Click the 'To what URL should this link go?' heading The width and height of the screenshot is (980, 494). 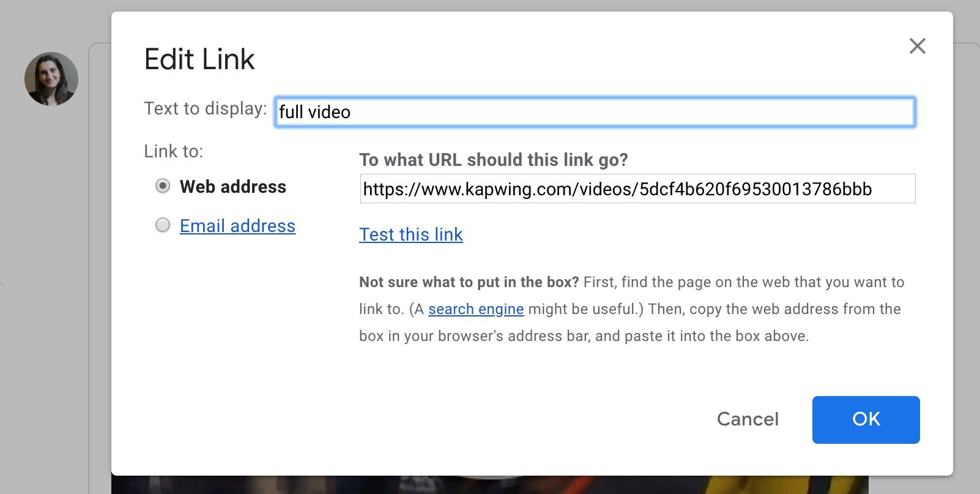click(x=493, y=160)
